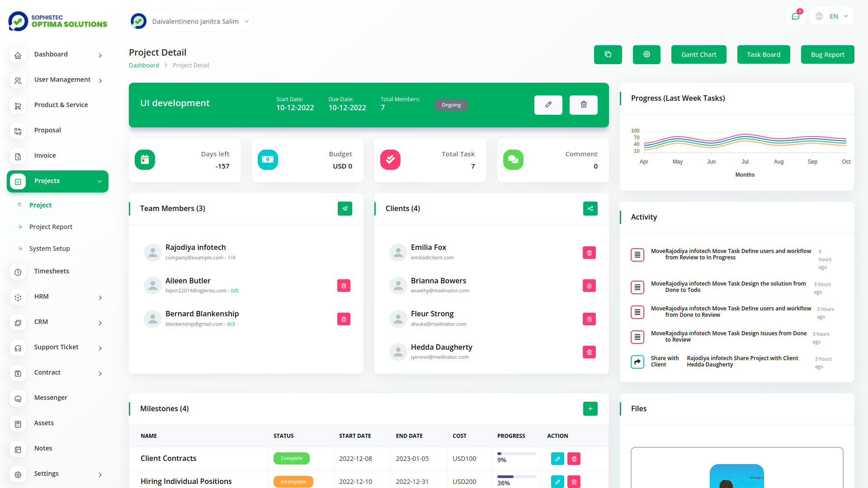
Task: Select the Ongoing status badge
Action: click(x=451, y=105)
